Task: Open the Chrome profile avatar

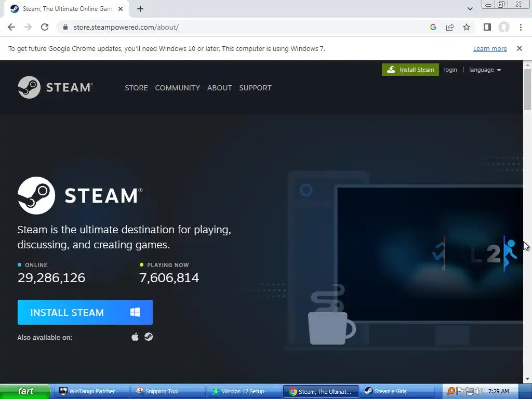Action: pos(504,27)
